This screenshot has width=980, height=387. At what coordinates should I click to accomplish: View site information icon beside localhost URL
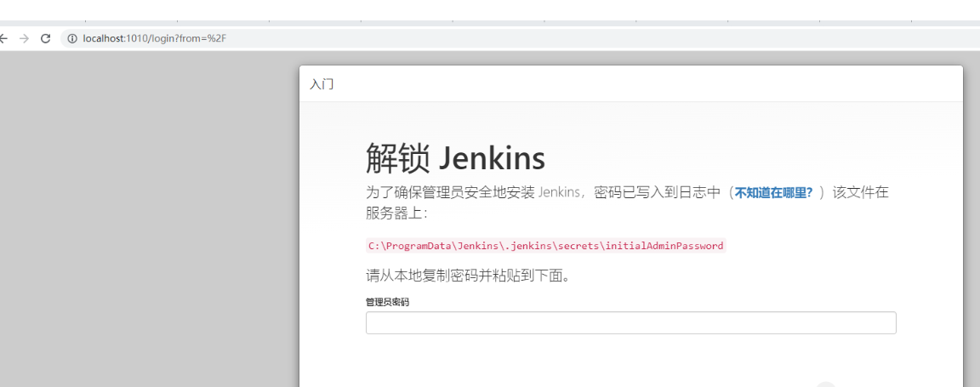tap(72, 39)
